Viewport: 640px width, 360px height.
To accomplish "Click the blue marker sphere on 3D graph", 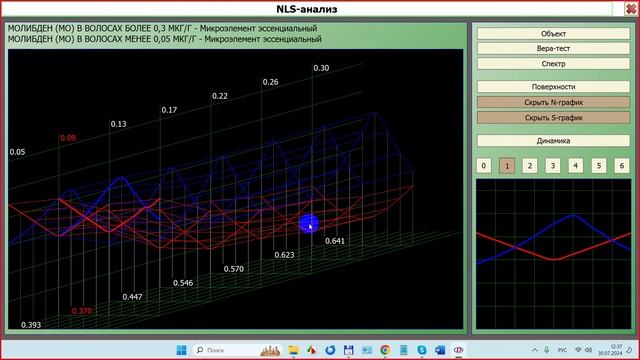I will click(309, 224).
